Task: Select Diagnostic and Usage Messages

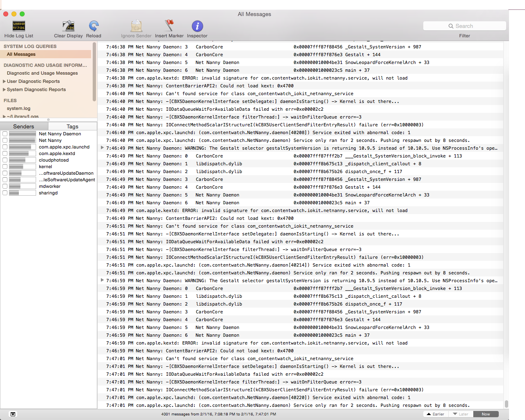Action: (x=42, y=73)
